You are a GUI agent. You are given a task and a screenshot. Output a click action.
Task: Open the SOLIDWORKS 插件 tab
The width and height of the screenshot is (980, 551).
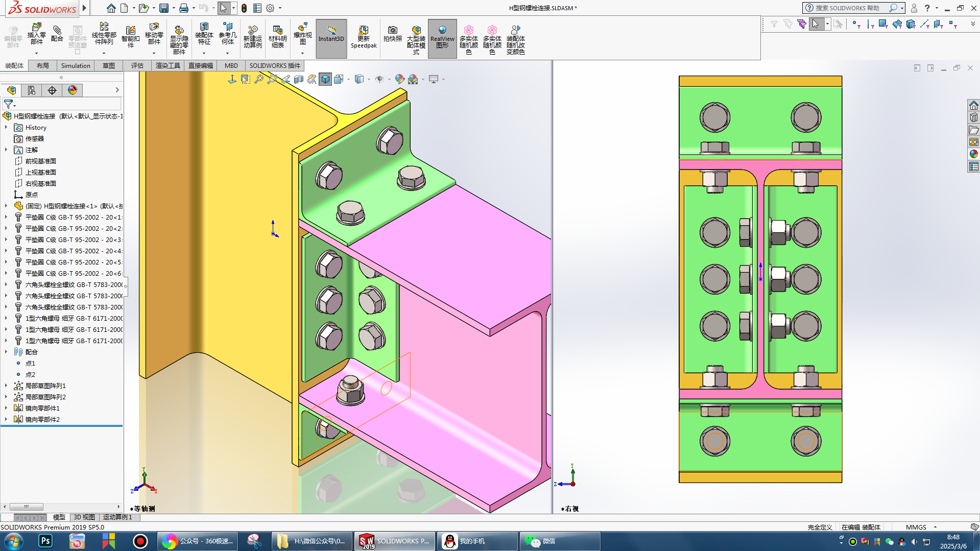tap(275, 65)
